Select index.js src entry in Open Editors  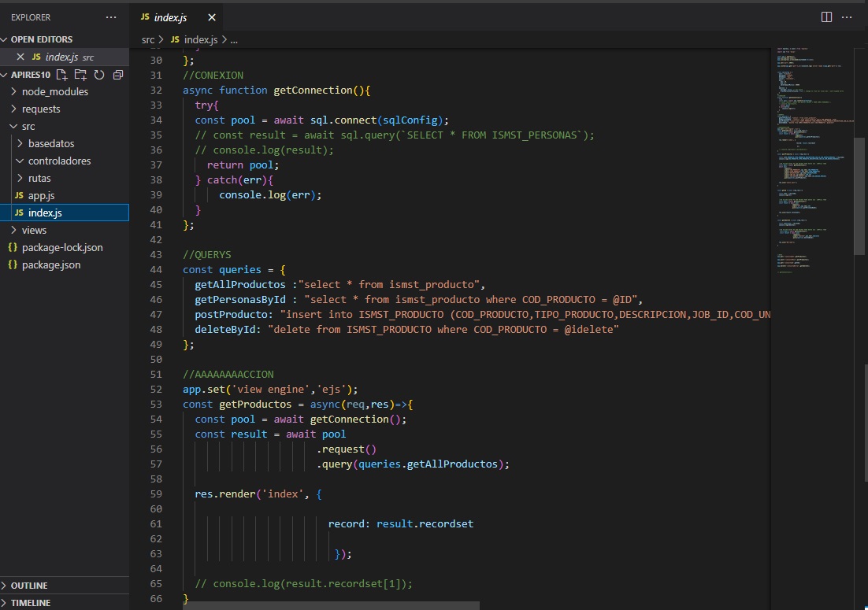click(65, 57)
